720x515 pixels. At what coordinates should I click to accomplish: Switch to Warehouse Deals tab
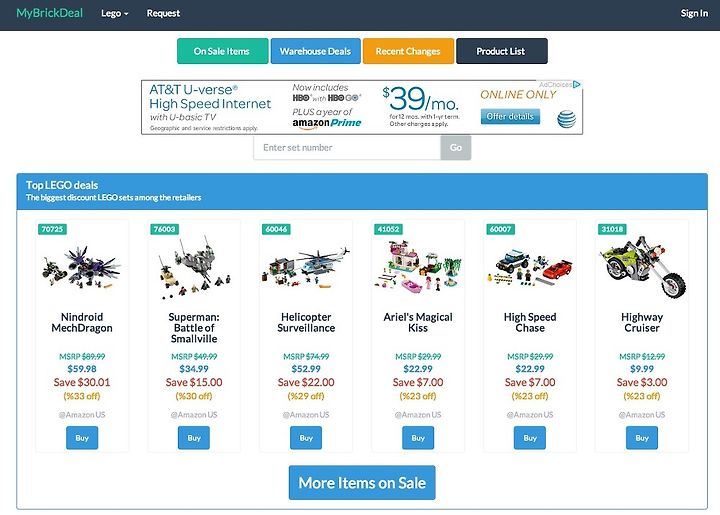click(x=315, y=51)
